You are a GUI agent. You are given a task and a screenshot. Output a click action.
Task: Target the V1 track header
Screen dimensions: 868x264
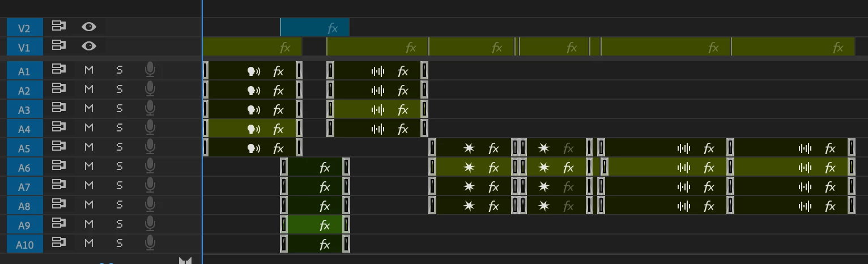click(24, 46)
